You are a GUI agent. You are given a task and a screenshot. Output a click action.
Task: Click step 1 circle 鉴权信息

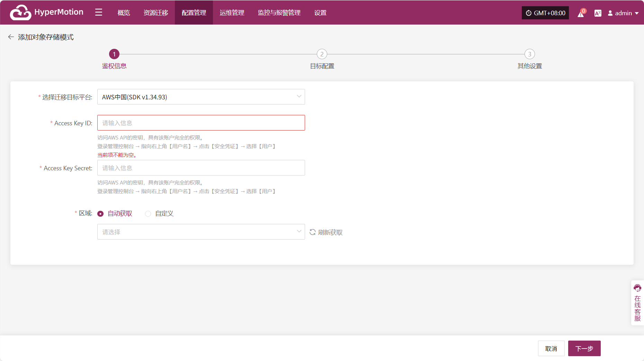coord(114,54)
